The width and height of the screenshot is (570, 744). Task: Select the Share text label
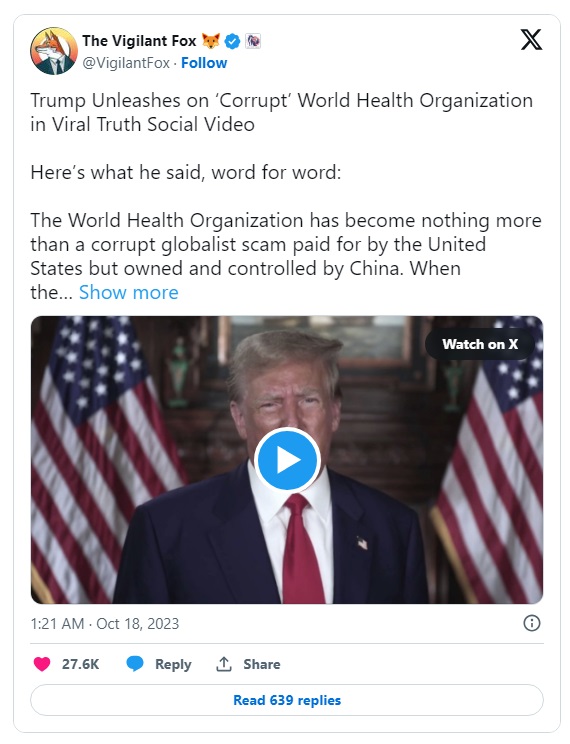[262, 664]
